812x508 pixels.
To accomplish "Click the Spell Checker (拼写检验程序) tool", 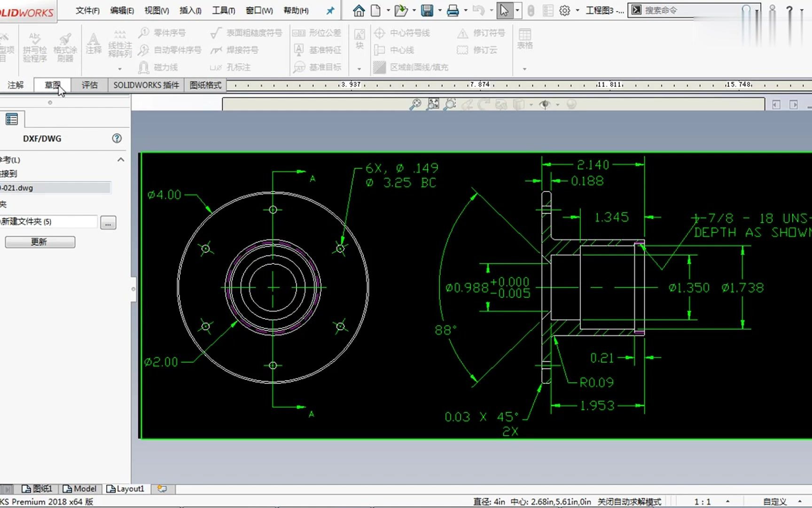I will [x=35, y=47].
